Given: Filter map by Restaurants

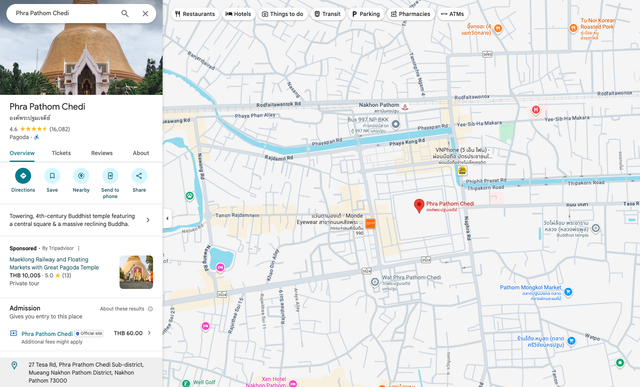Looking at the screenshot, I should pos(195,14).
